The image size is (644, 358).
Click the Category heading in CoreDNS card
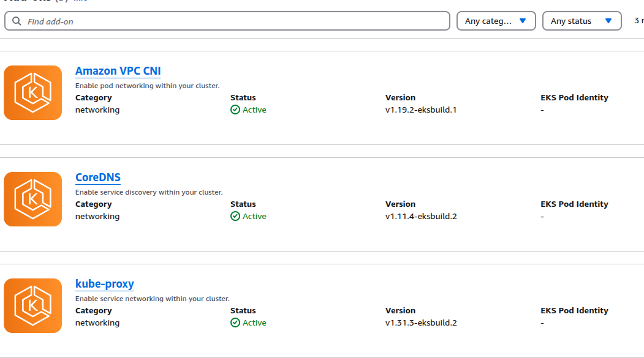[x=93, y=204]
